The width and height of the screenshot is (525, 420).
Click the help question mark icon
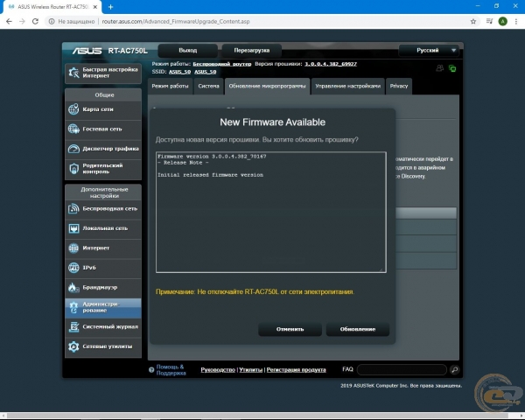[151, 370]
